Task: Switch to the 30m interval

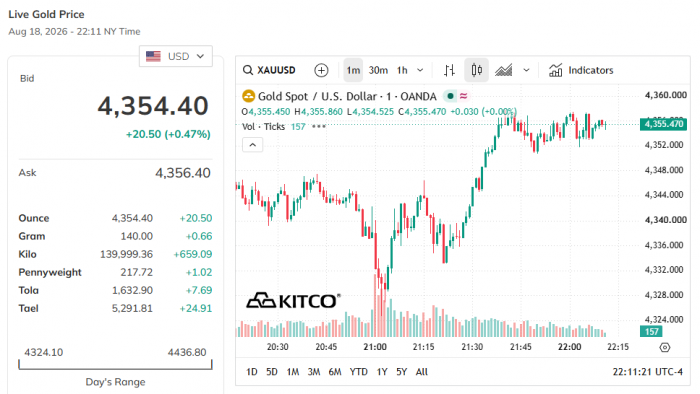Action: point(378,70)
